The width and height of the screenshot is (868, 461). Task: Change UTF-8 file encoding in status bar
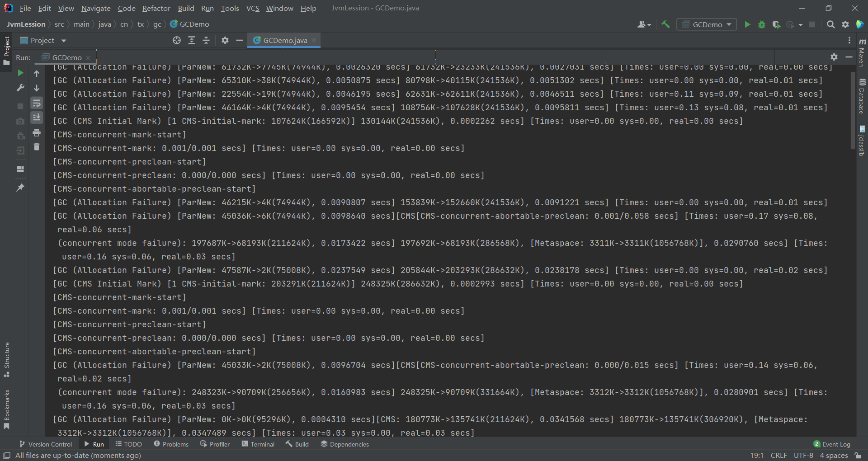coord(803,455)
